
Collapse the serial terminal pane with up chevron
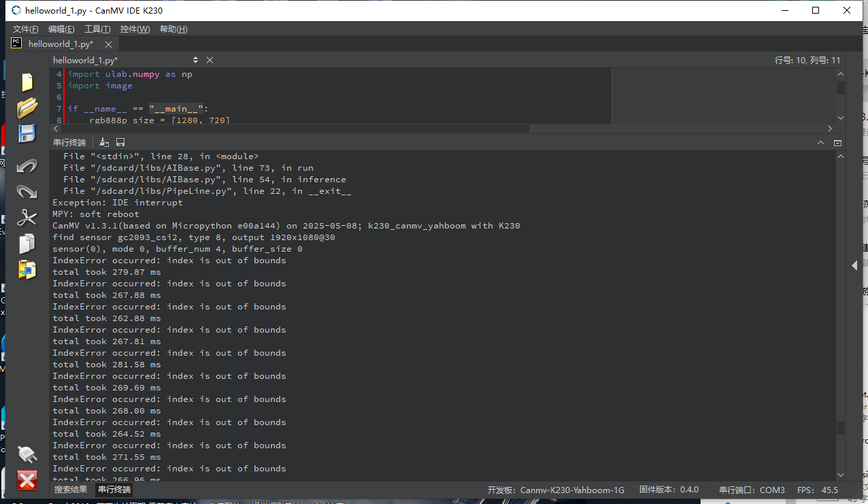821,143
